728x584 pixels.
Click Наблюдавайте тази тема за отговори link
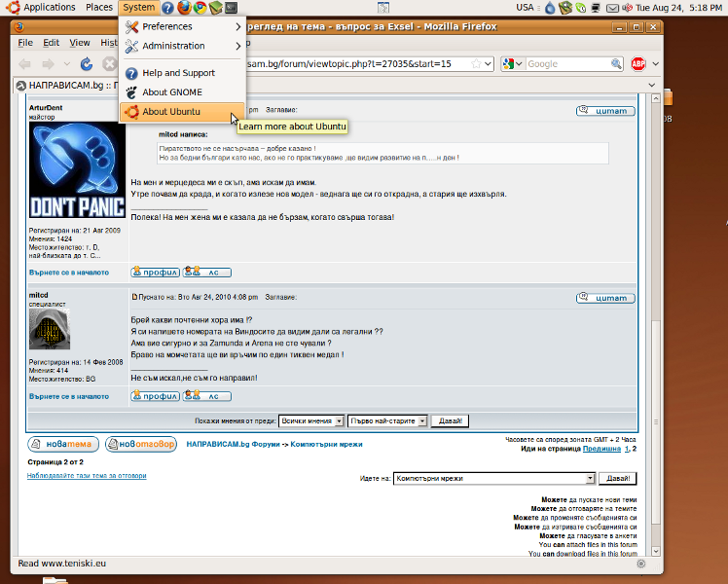87,475
